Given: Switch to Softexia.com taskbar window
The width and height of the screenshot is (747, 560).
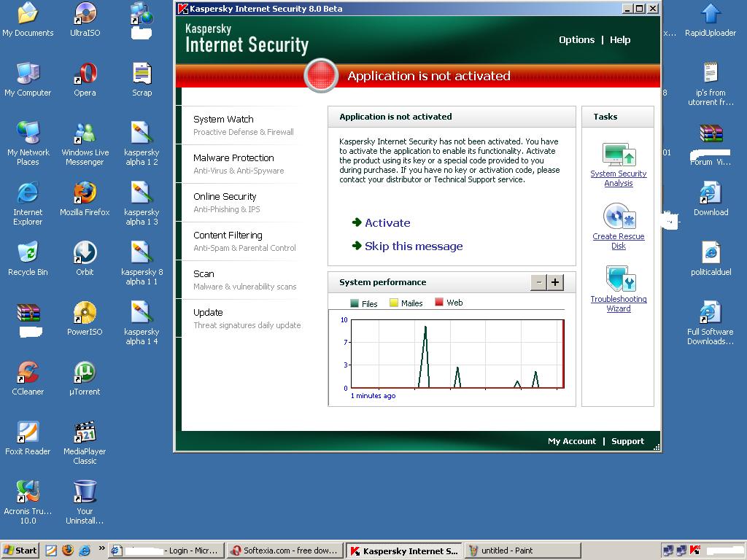Looking at the screenshot, I should coord(286,551).
